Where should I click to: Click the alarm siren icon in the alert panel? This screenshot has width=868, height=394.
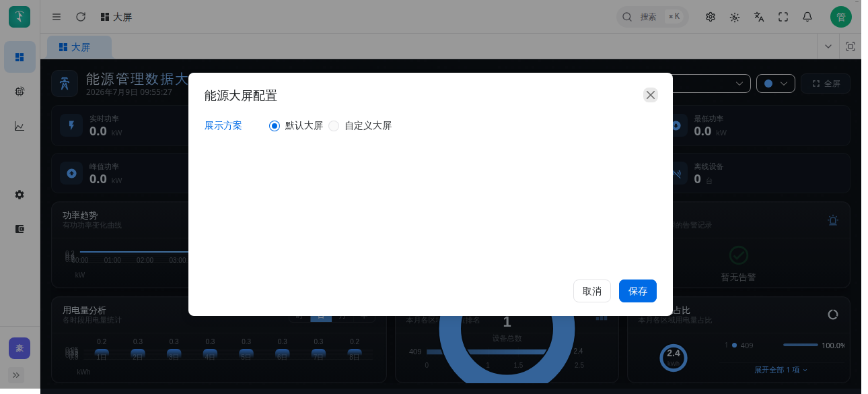click(833, 220)
